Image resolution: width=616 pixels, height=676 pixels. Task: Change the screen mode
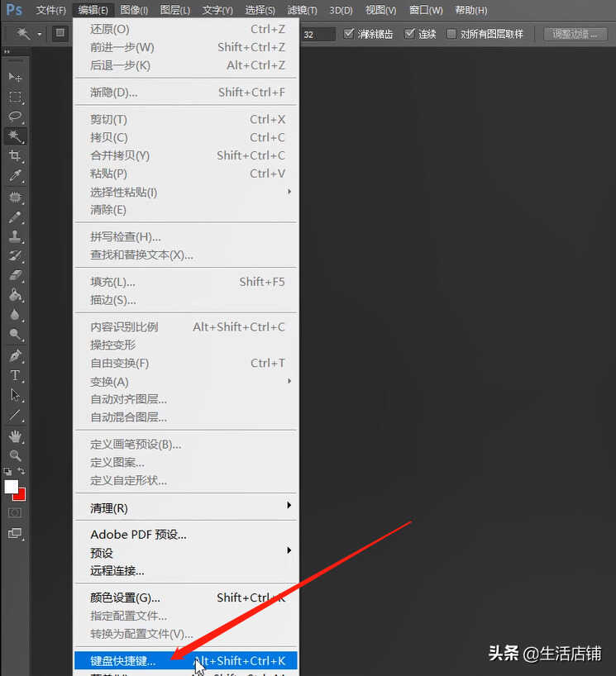coord(15,533)
